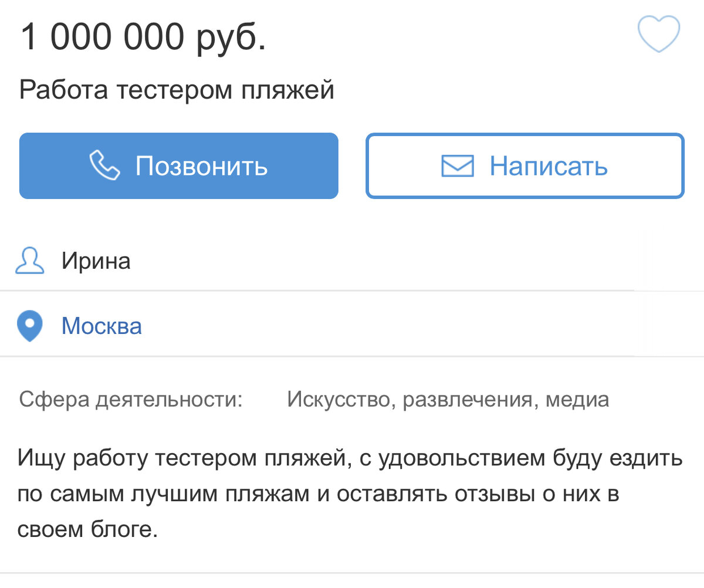
Task: Click the blue location pin icon near Москва
Action: tap(29, 325)
